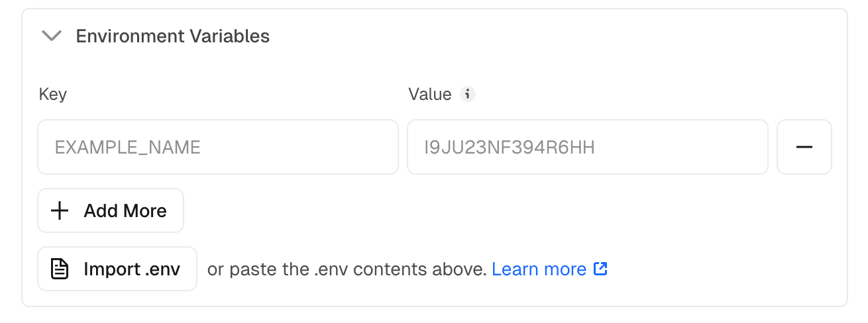Click the info icon beside Value
Image resolution: width=868 pixels, height=323 pixels.
tap(468, 94)
